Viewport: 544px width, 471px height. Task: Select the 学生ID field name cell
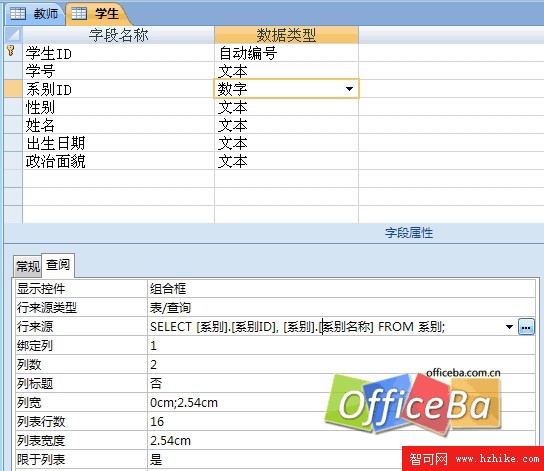(118, 53)
